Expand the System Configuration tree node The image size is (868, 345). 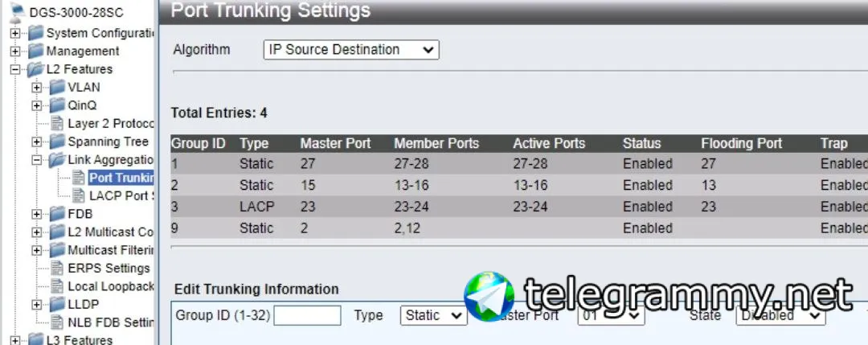[x=14, y=34]
